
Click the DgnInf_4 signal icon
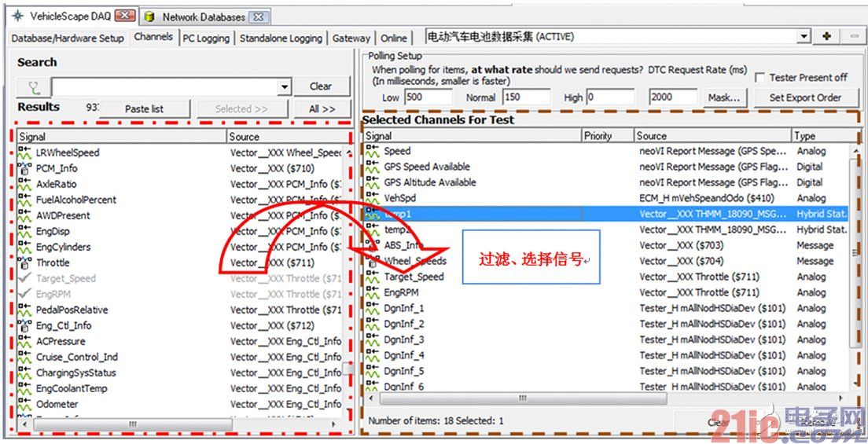pos(373,355)
